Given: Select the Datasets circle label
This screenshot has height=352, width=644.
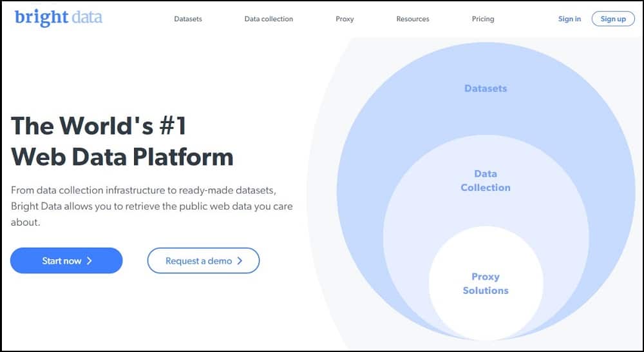Looking at the screenshot, I should point(486,88).
